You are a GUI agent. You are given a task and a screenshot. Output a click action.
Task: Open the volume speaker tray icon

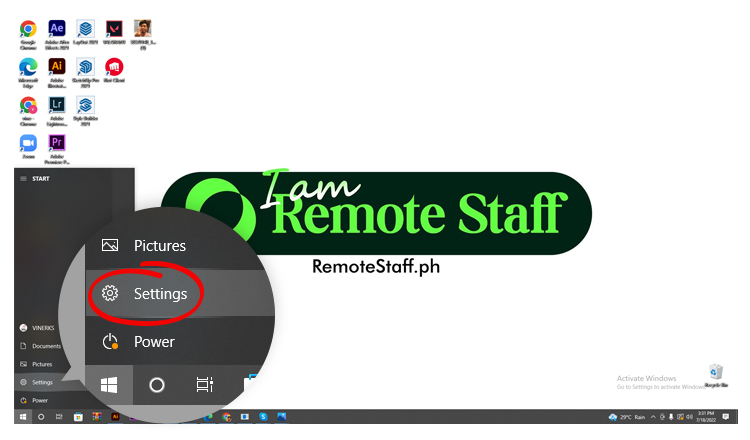click(x=689, y=418)
